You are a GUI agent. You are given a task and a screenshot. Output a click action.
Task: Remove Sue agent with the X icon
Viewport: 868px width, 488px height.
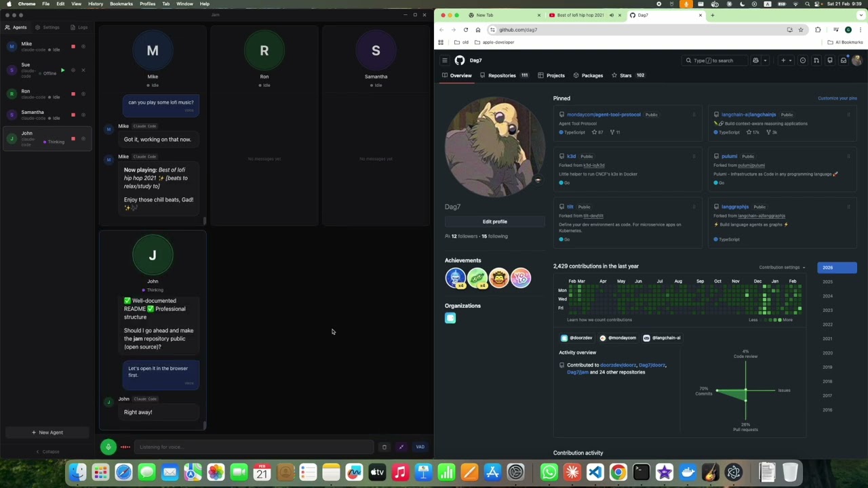(83, 70)
